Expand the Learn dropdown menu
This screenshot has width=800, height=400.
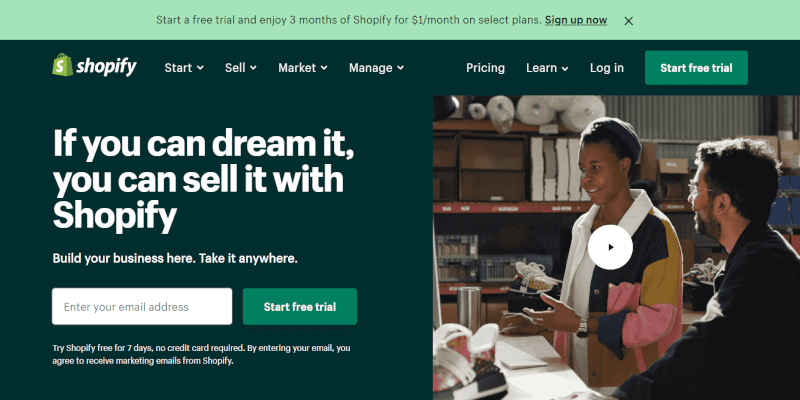(547, 68)
